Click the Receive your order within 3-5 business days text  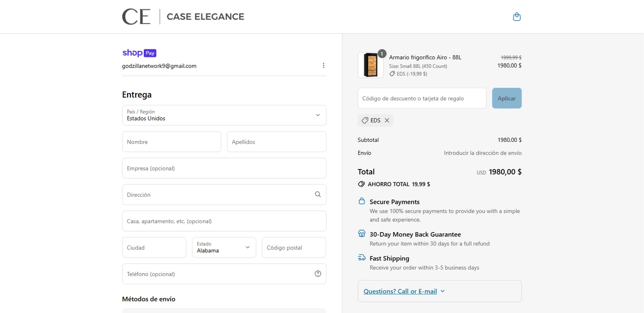[x=424, y=267]
